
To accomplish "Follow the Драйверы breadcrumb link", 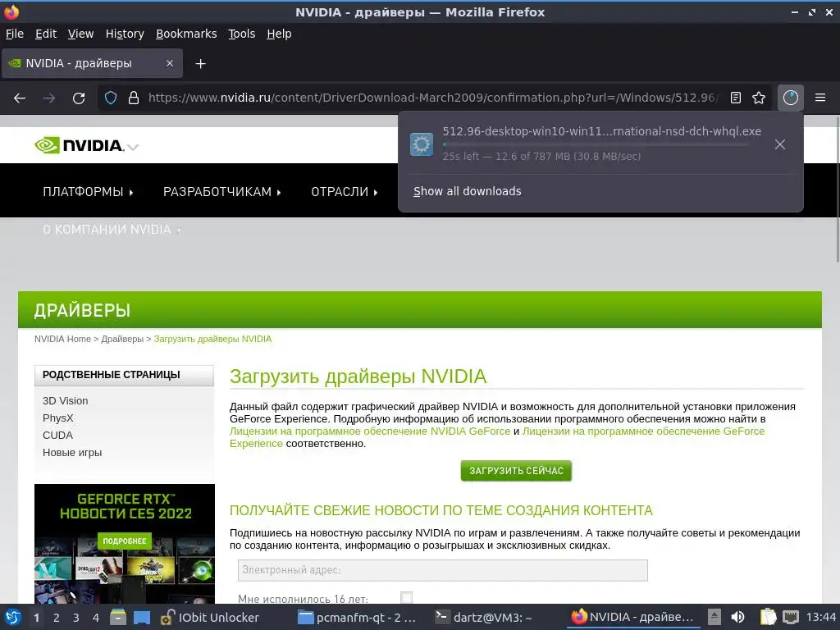I will pos(122,339).
